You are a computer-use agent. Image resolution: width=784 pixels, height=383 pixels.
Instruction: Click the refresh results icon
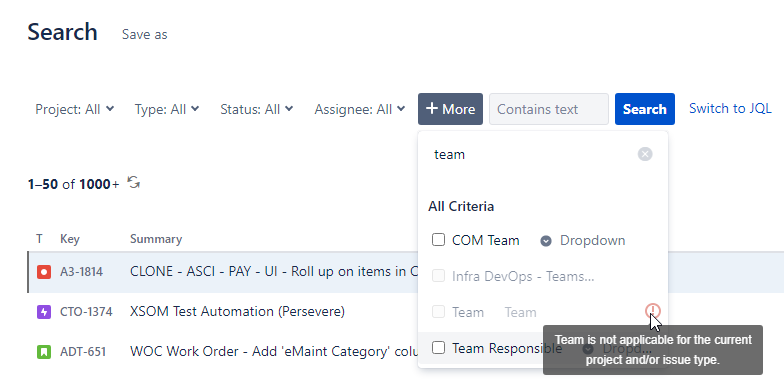coord(134,182)
